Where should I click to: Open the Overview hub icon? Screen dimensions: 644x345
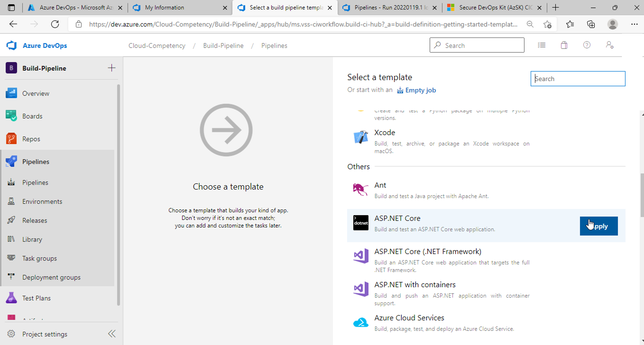tap(11, 93)
